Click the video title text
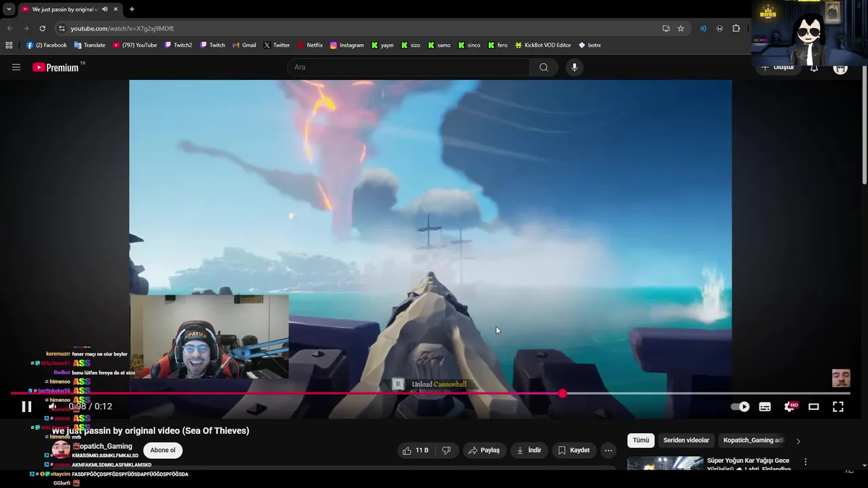 pos(151,430)
